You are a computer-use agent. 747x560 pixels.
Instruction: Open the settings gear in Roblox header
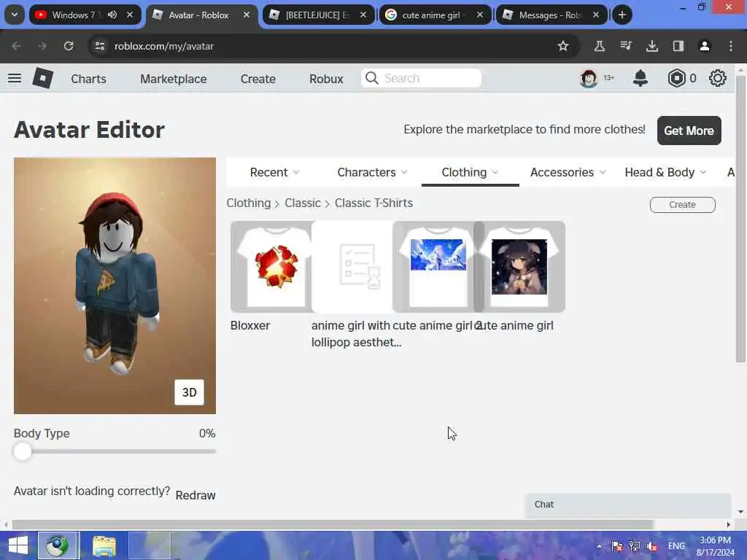pos(718,78)
